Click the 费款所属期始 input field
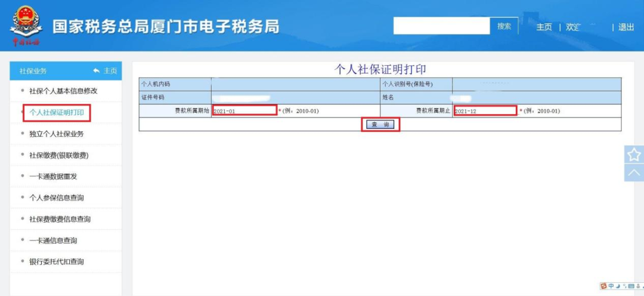Image resolution: width=644 pixels, height=296 pixels. pyautogui.click(x=245, y=110)
